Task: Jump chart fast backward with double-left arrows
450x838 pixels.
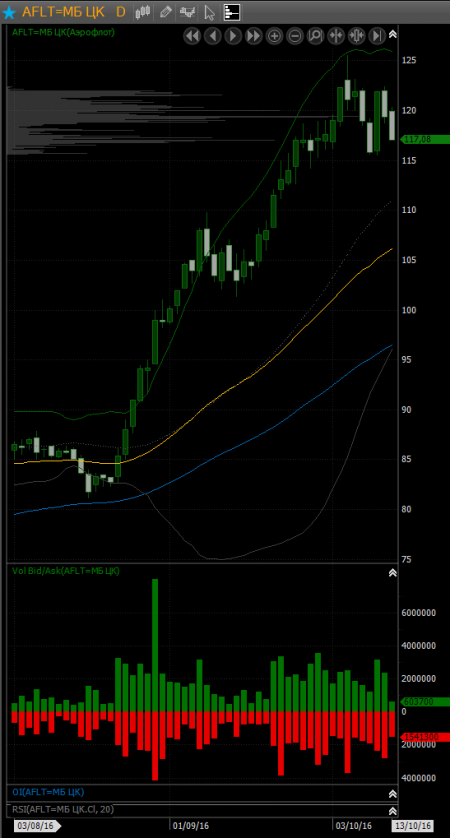Action: point(192,36)
